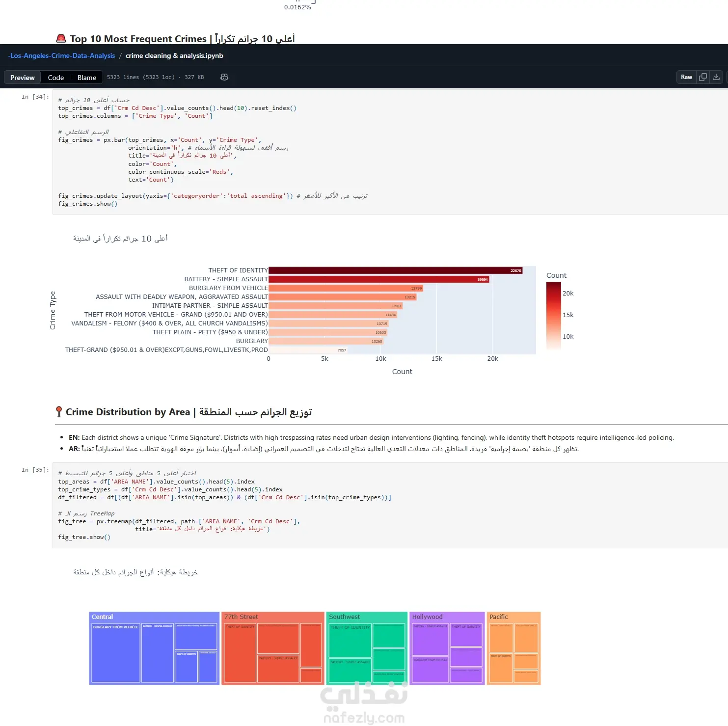The image size is (728, 726).
Task: Select the THEFT OF IDENTITY bar (22670)
Action: (396, 270)
